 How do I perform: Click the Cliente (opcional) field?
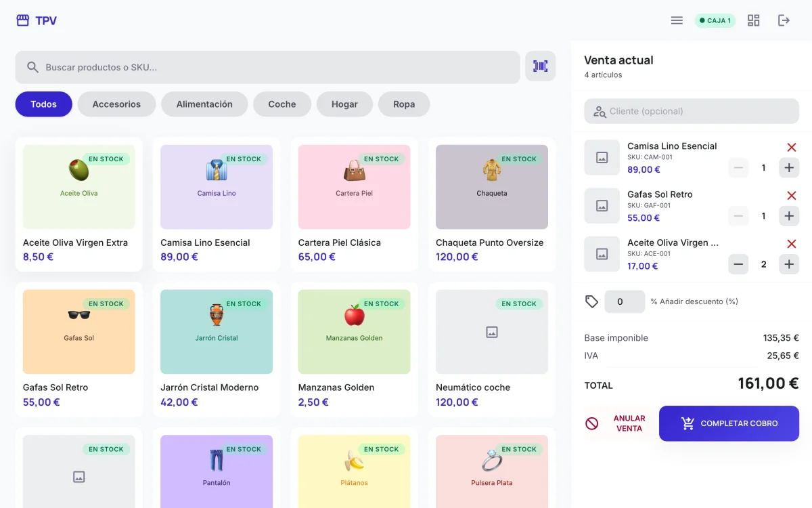692,111
